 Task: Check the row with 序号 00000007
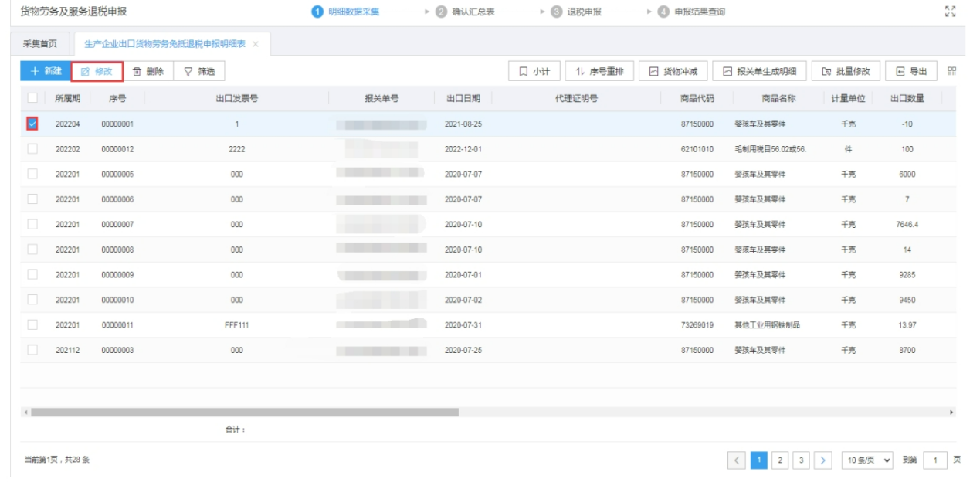pos(32,224)
